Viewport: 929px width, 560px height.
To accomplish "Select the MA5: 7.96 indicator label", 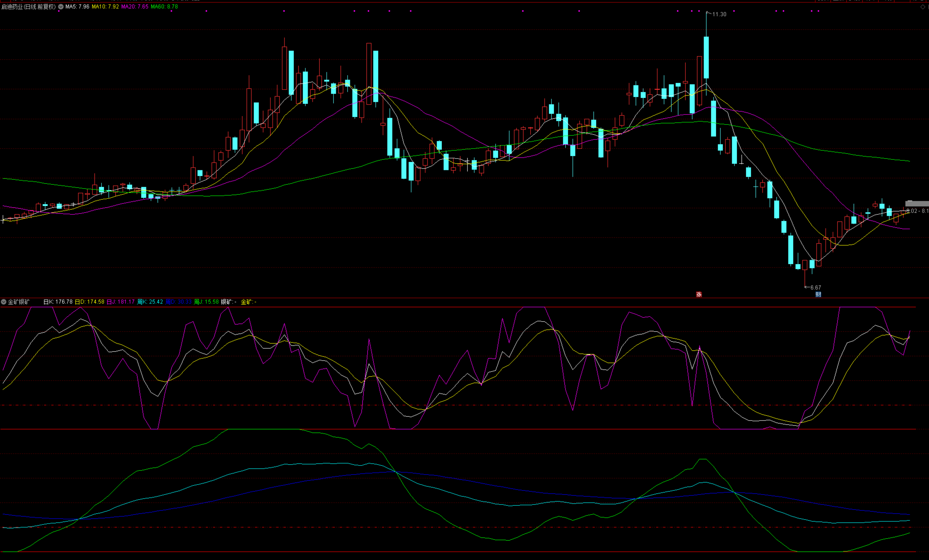I will click(x=77, y=7).
